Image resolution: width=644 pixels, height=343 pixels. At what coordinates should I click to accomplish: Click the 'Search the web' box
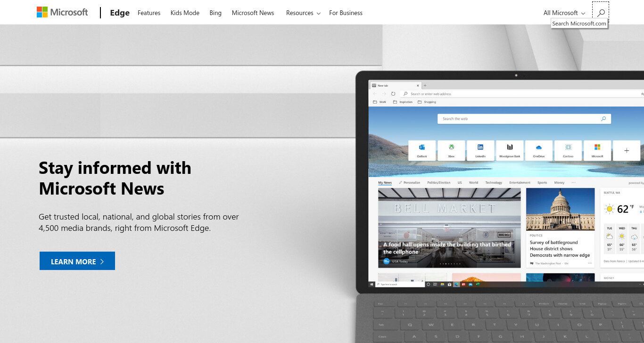(x=524, y=119)
